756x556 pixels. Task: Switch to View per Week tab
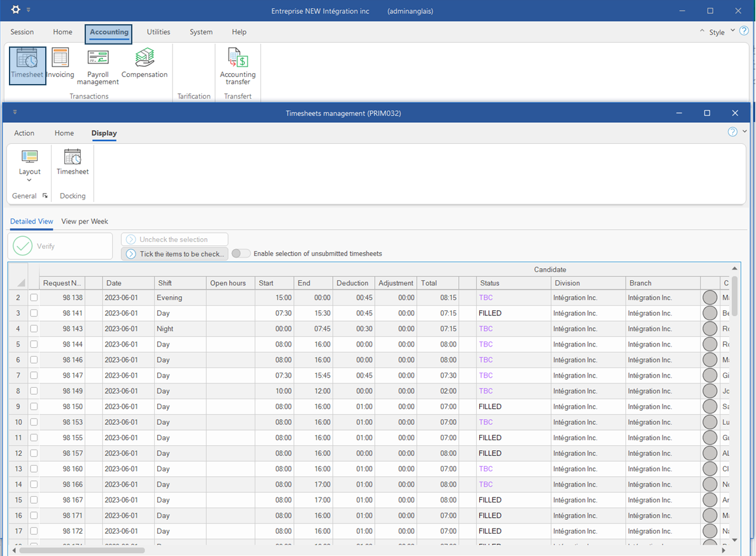pos(85,222)
